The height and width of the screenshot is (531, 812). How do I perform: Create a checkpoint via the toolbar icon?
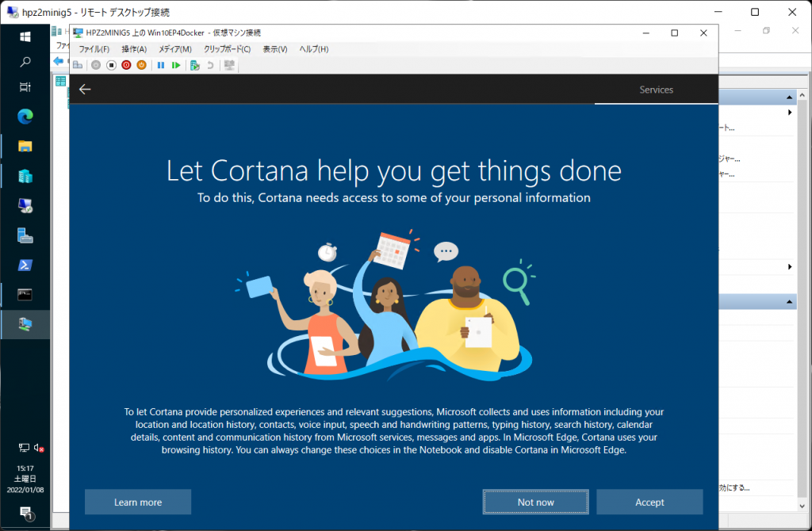(x=195, y=65)
